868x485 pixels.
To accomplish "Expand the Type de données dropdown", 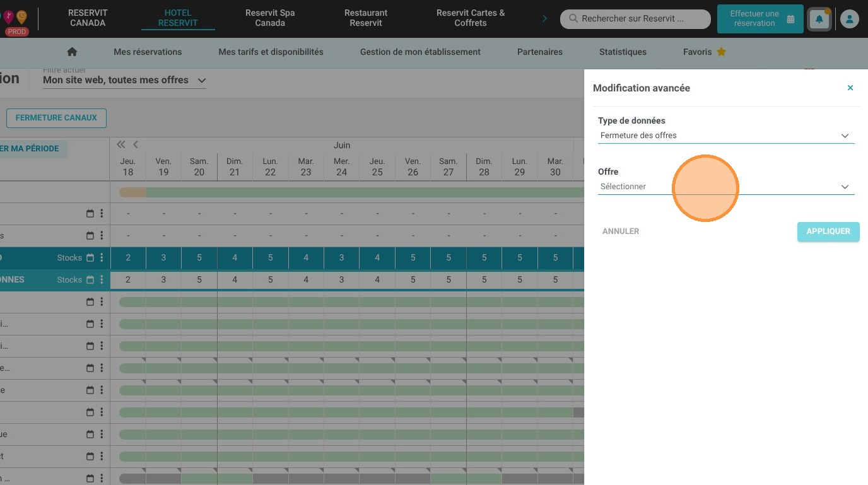I will pos(726,136).
